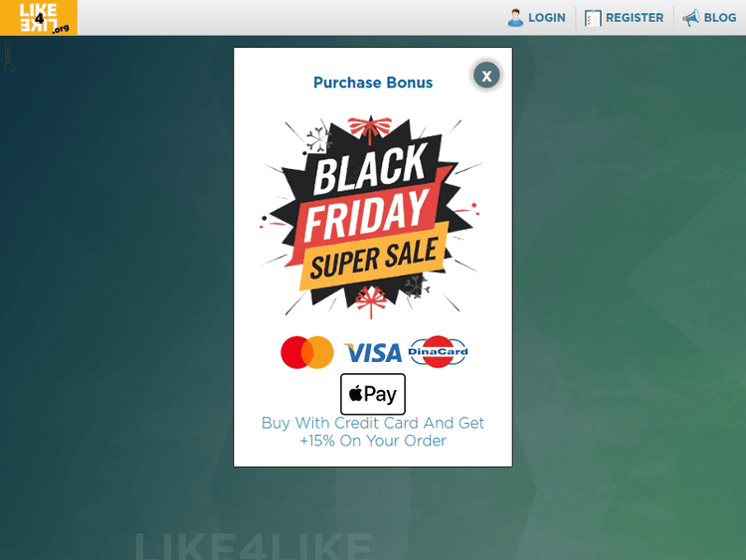Go to the REGISTER page
Viewport: 746px width, 560px height.
[635, 18]
